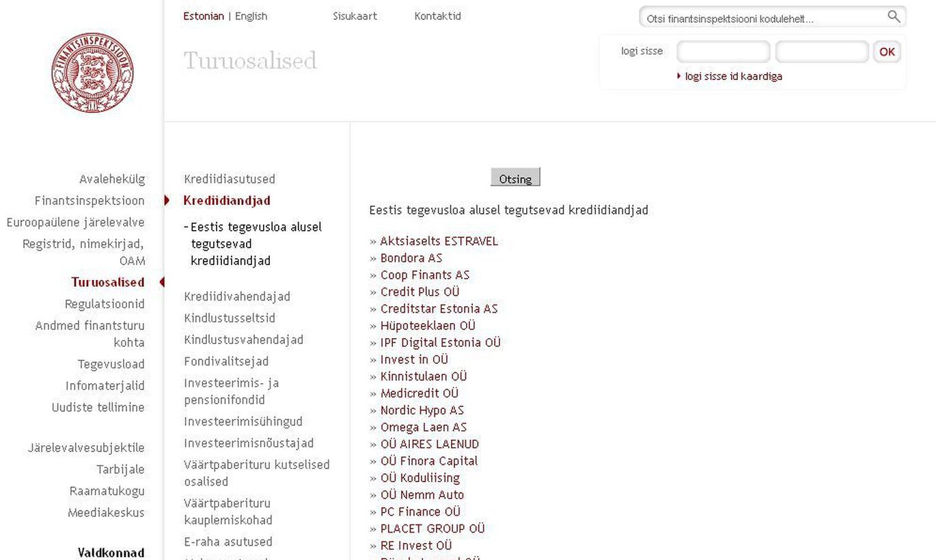Viewport: 936px width, 560px height.
Task: Open the Kontaktid page
Action: 437,16
